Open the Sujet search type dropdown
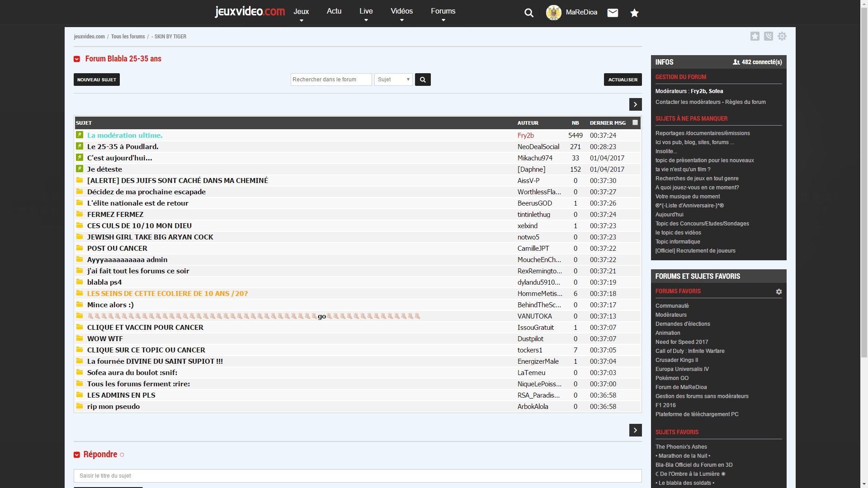Screen dimensions: 868x488 [x=393, y=80]
